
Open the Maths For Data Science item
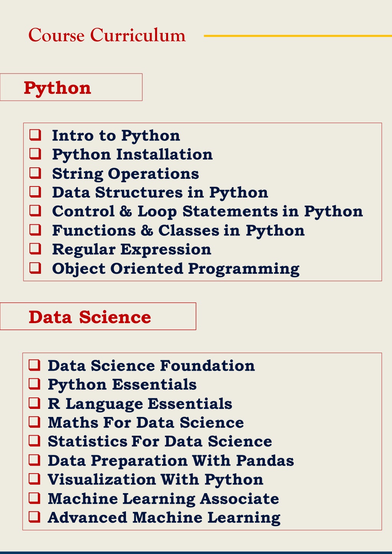146,422
